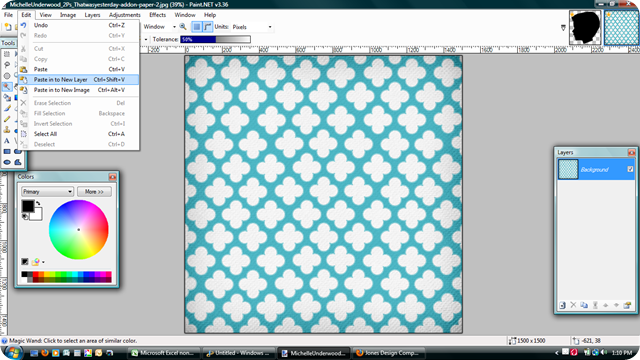Select the Lasso Select tool

pos(7,65)
